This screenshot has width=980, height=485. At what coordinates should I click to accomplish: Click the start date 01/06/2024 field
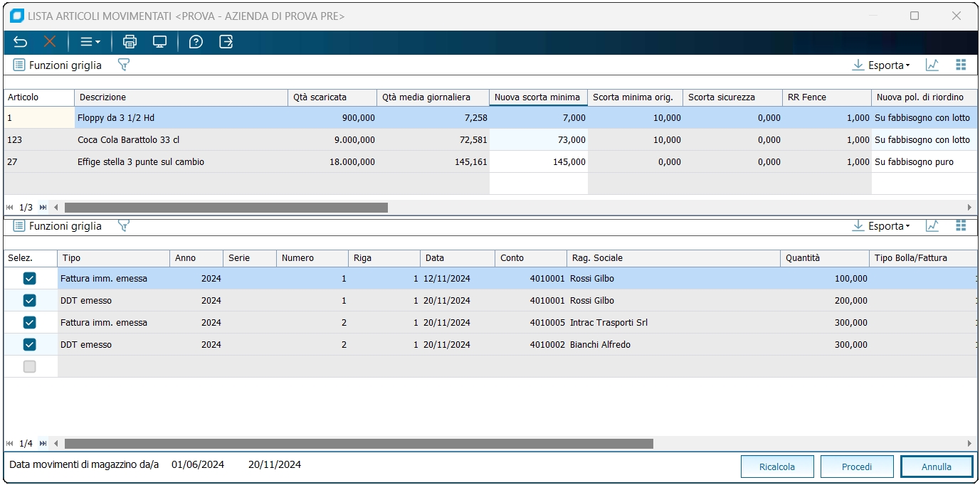tap(198, 465)
